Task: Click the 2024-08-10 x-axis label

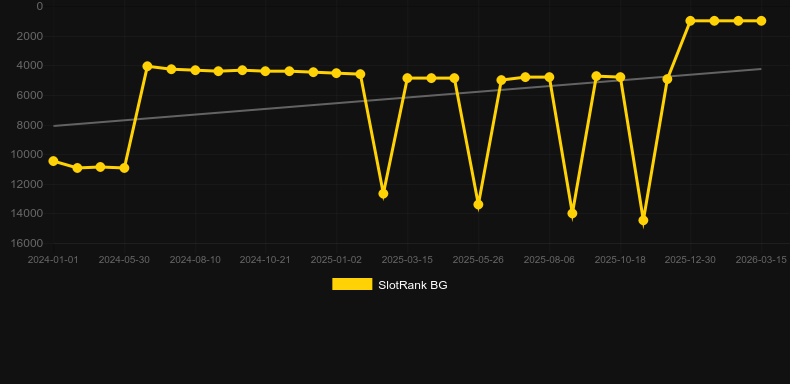Action: click(195, 260)
